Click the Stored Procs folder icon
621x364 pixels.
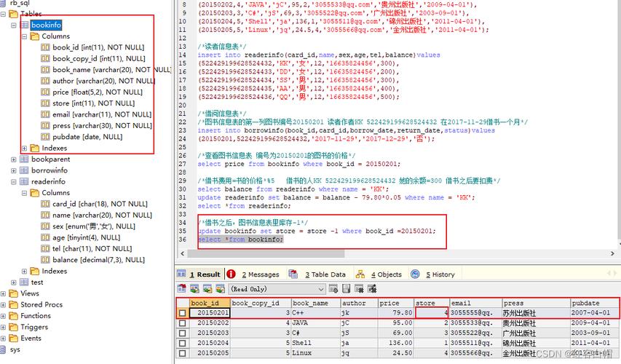[x=13, y=304]
